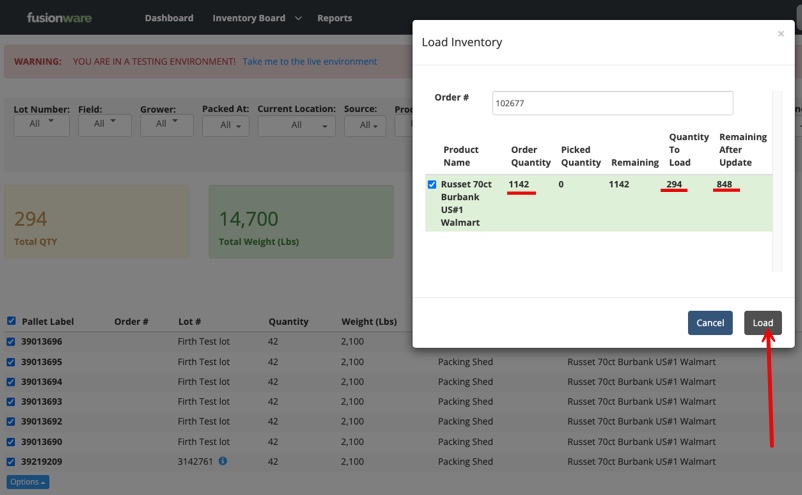The image size is (802, 495).
Task: Go to the Dashboard page
Action: tap(169, 18)
